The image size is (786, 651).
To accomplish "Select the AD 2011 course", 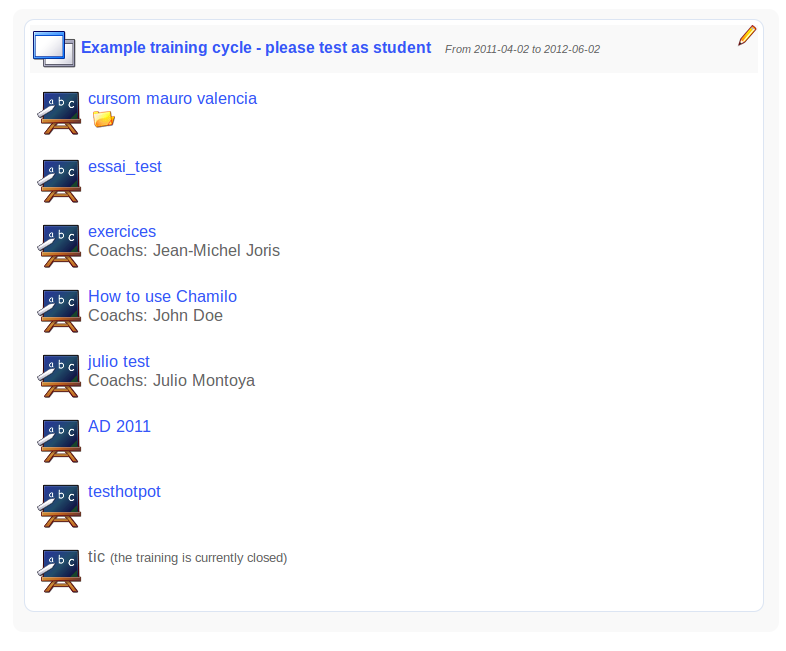I will [x=119, y=427].
